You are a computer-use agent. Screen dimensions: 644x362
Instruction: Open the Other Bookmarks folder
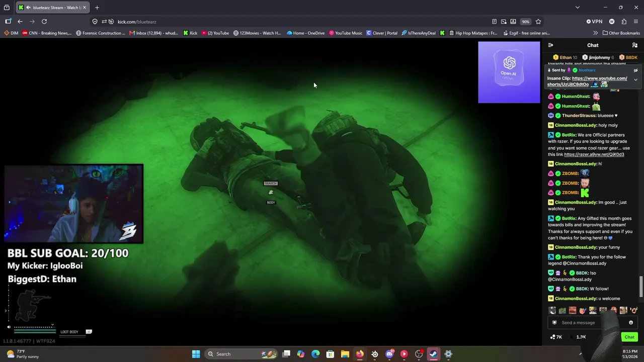[x=620, y=33]
